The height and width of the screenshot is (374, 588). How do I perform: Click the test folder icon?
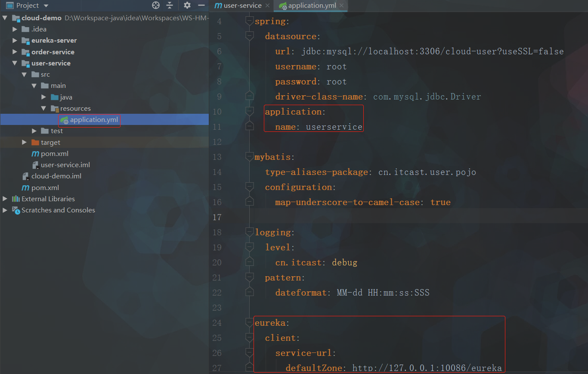coord(45,131)
